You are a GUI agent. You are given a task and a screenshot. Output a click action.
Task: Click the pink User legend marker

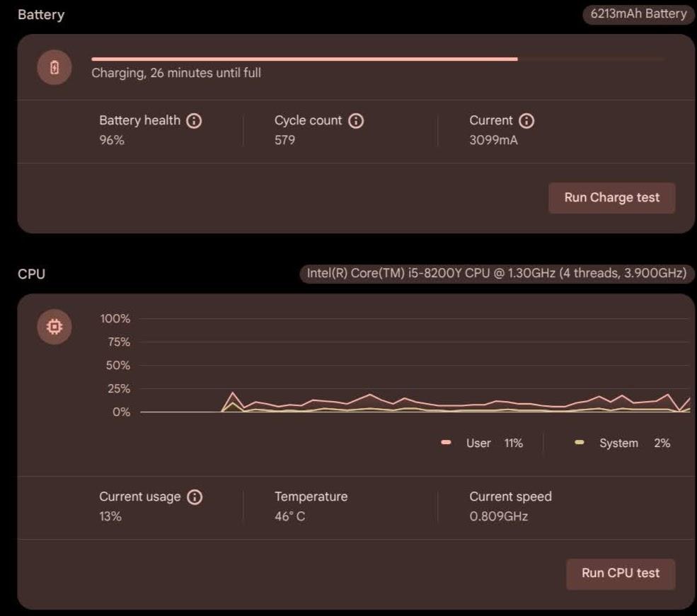(446, 443)
